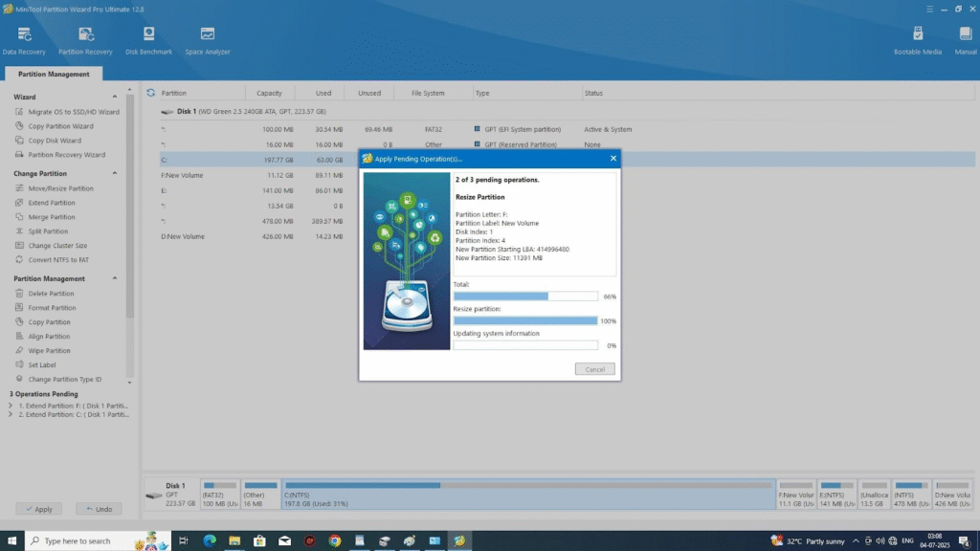980x551 pixels.
Task: Select the Disk 1 WD Green header row
Action: 567,112
